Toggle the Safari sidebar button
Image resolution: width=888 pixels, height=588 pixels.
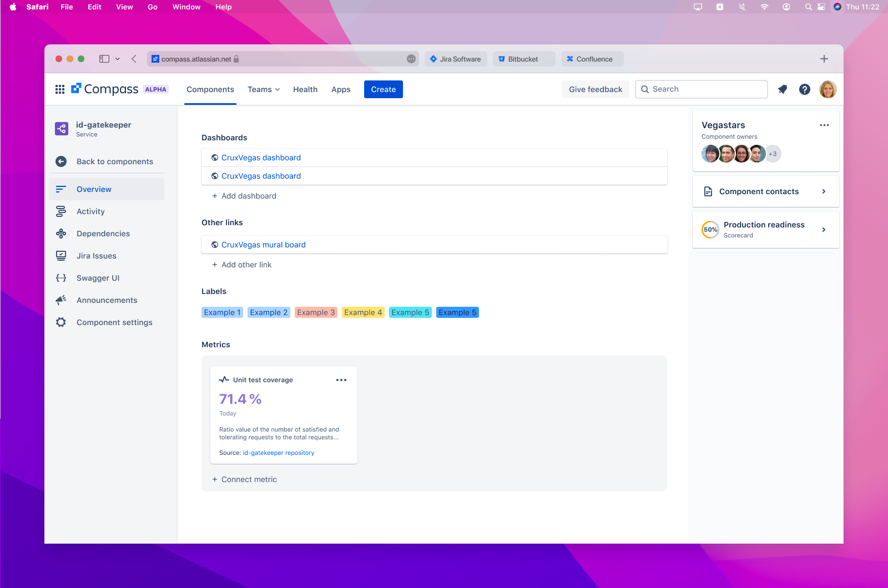pos(104,59)
